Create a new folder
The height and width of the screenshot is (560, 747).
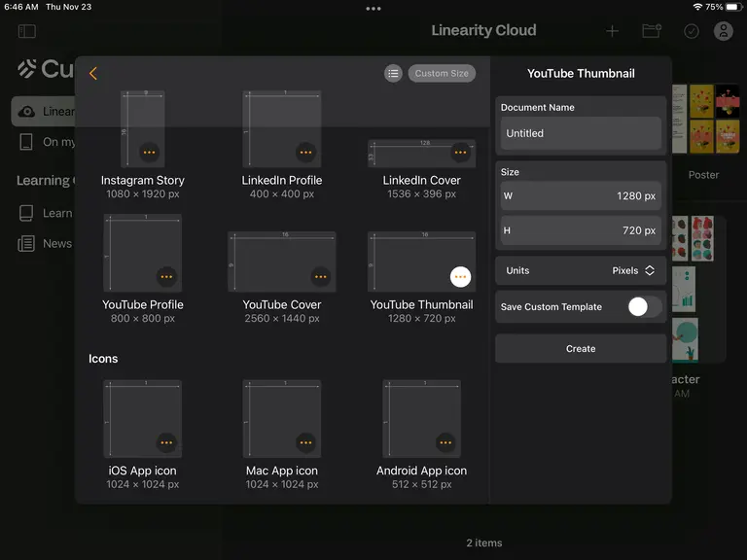(x=652, y=31)
